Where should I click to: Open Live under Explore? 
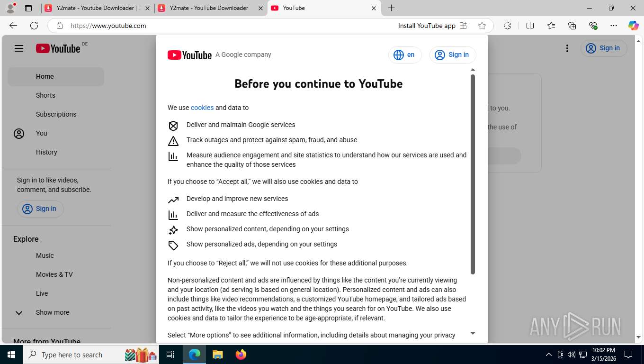[56, 293]
